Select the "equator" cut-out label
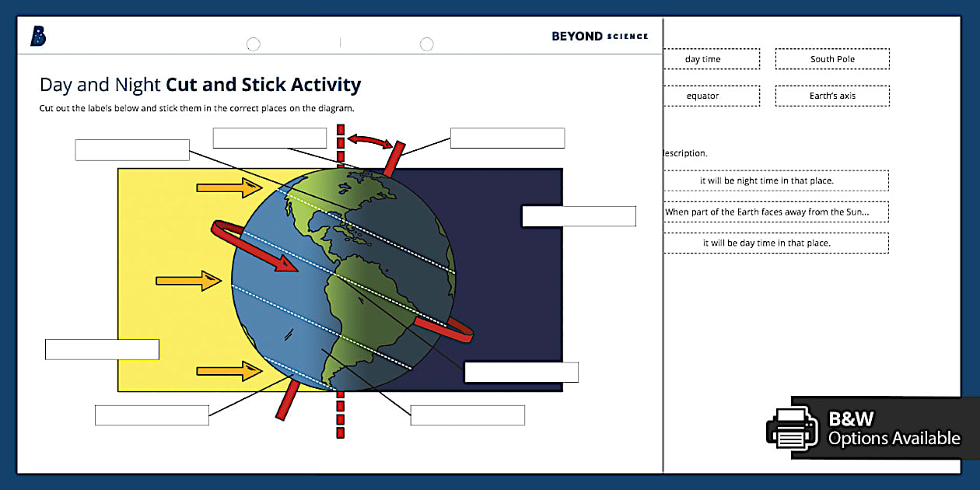The width and height of the screenshot is (980, 490). click(711, 96)
